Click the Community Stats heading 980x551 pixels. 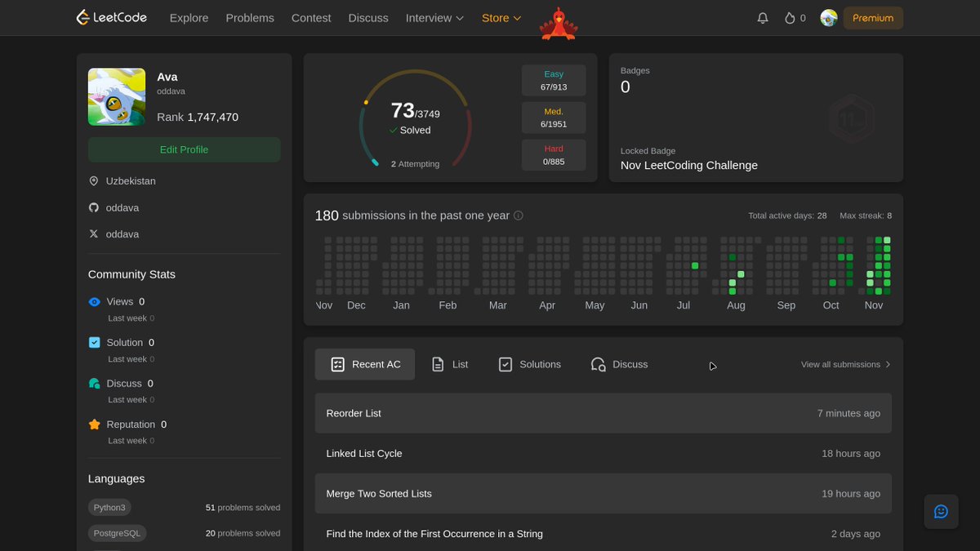[x=131, y=274]
